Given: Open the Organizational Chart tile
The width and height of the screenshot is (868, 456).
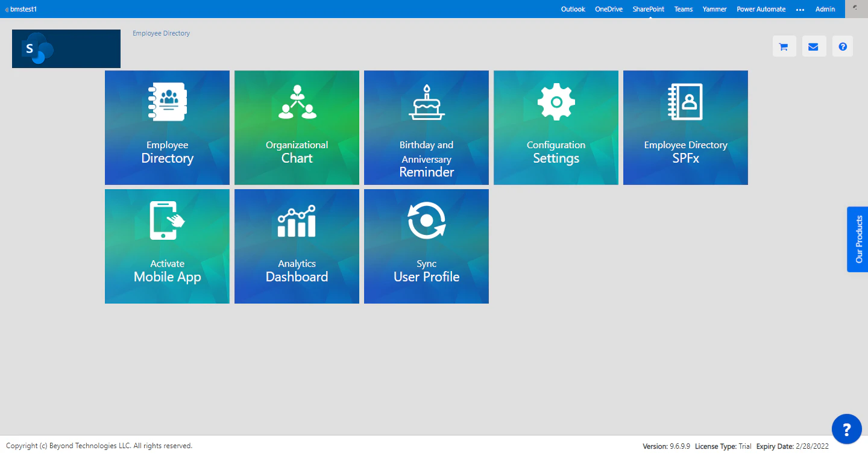Looking at the screenshot, I should tap(297, 127).
